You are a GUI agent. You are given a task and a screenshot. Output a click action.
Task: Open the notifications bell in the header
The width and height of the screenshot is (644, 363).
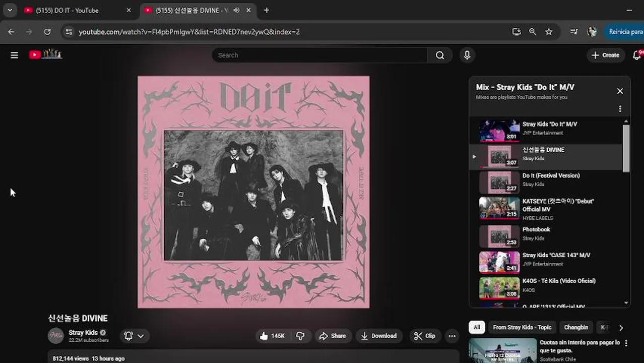coord(637,55)
